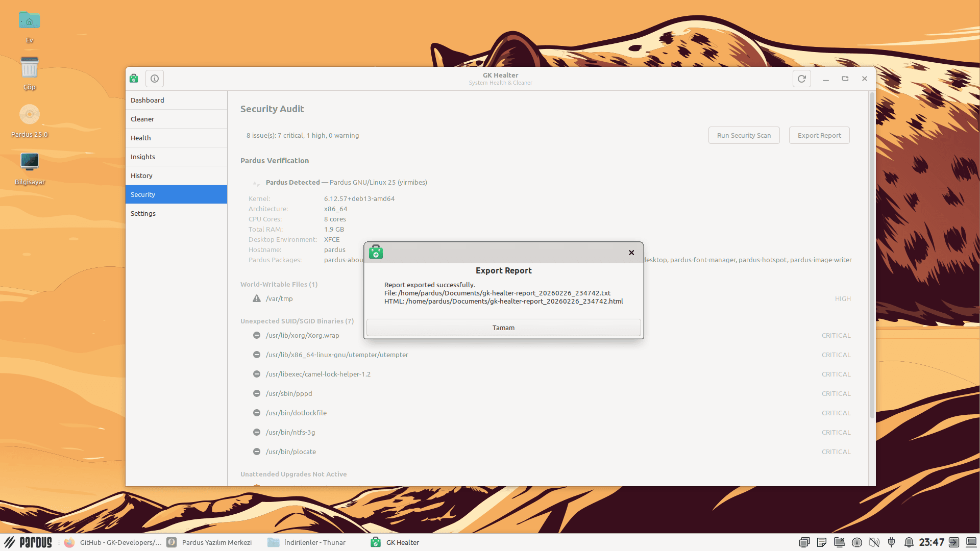Open the Çöp trash icon on the desktop

tap(29, 67)
